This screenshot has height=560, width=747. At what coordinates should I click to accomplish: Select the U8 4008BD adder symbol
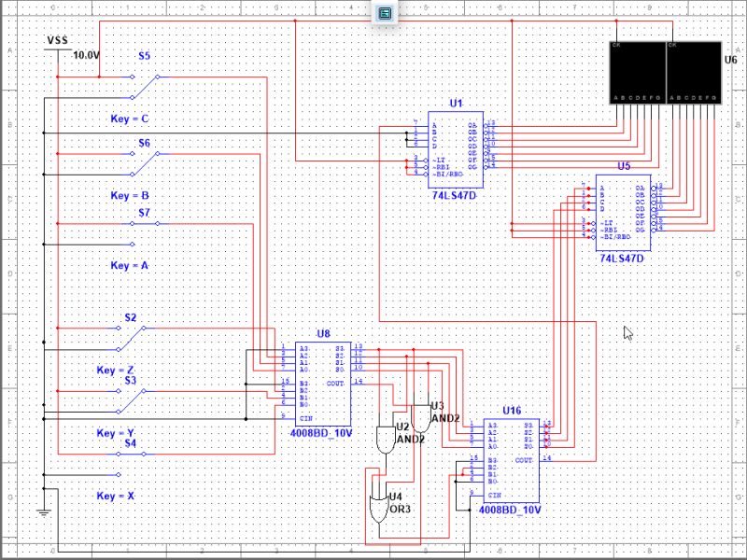click(x=322, y=383)
